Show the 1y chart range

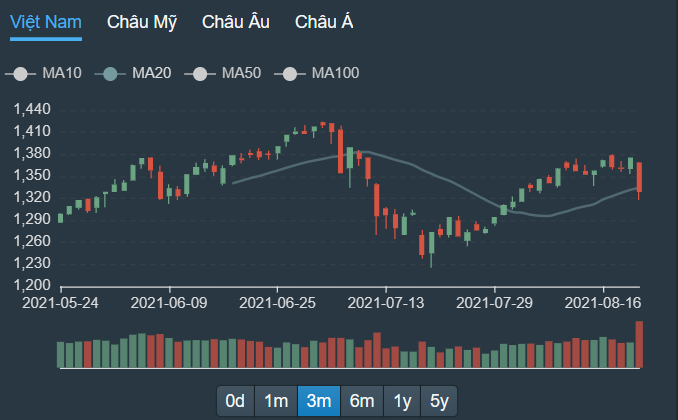pyautogui.click(x=402, y=401)
